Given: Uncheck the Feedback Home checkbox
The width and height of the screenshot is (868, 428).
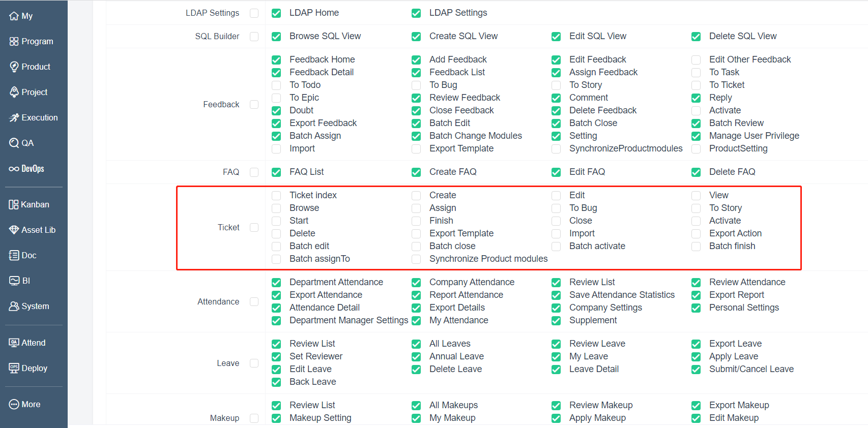Looking at the screenshot, I should pyautogui.click(x=276, y=60).
